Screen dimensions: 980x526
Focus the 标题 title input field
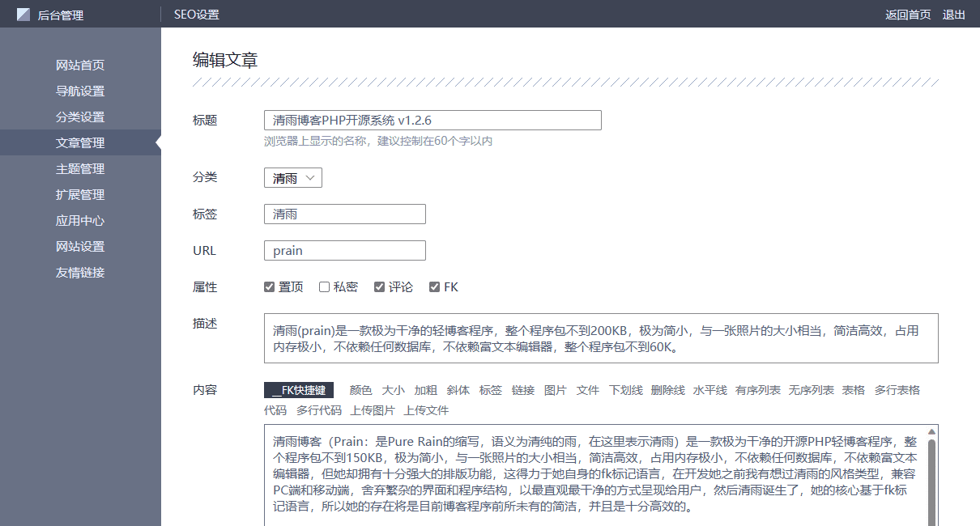pos(432,120)
